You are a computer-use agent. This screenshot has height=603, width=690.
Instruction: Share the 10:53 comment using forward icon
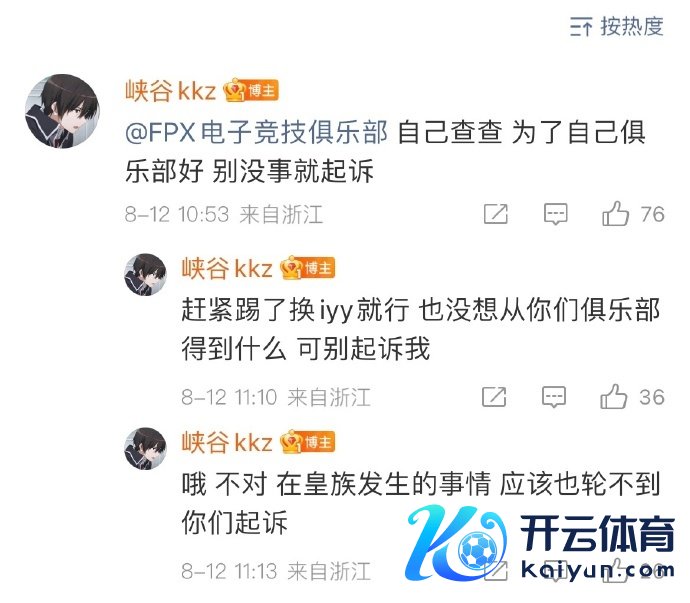point(496,214)
